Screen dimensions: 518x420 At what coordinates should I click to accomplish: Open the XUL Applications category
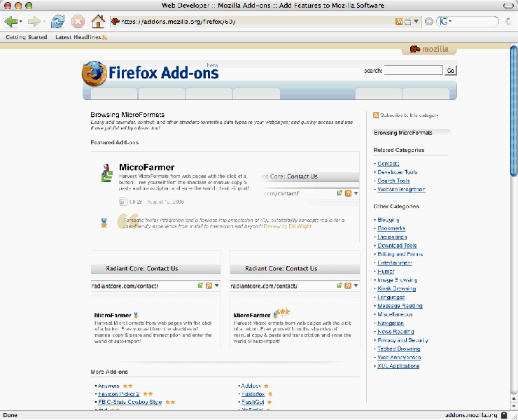(398, 366)
